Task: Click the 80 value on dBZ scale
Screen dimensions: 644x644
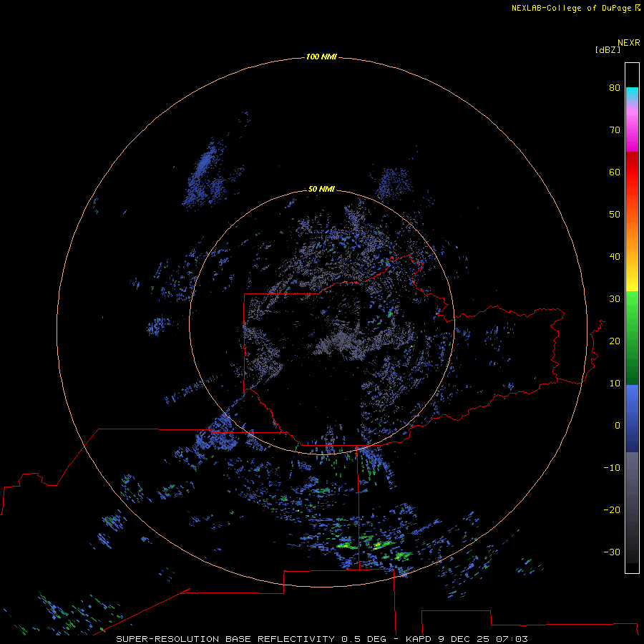Action: (615, 87)
